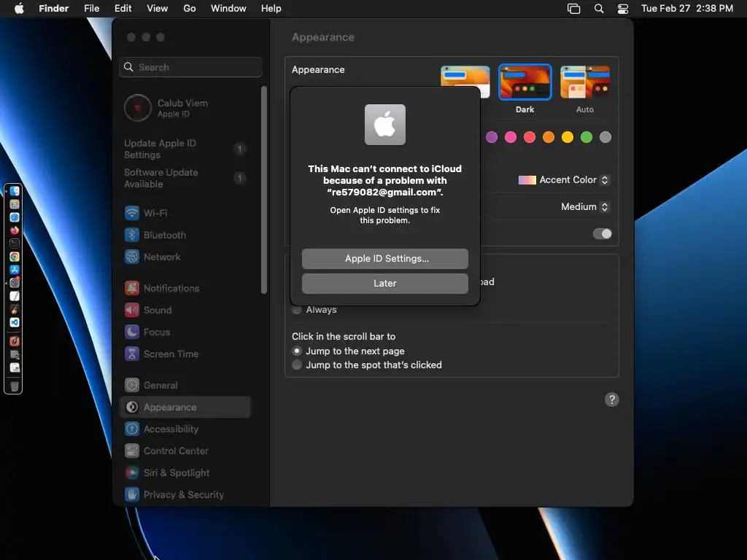This screenshot has width=747, height=560.
Task: Open the Window menu
Action: point(228,9)
